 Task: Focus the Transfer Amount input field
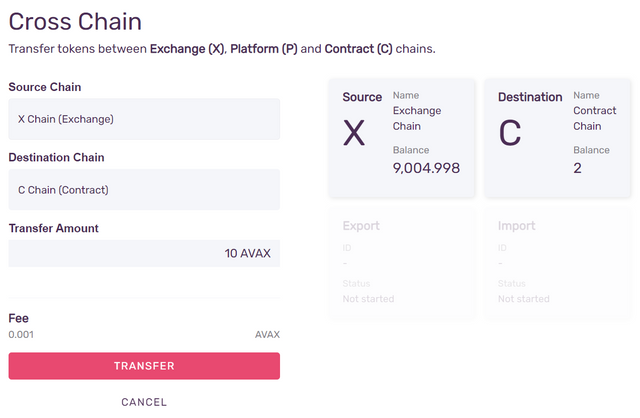click(x=144, y=254)
